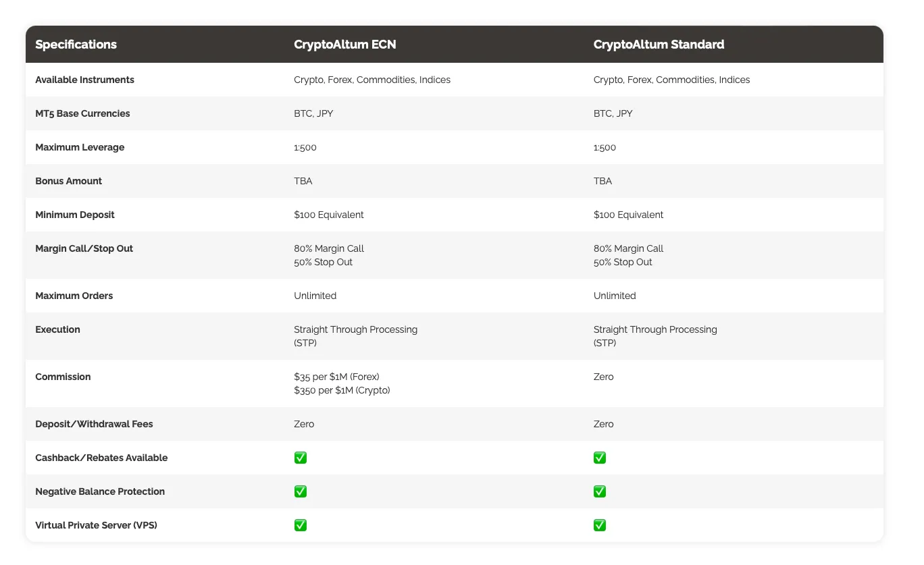Click ECN 'BTC, JPY' base currencies cell

[313, 113]
